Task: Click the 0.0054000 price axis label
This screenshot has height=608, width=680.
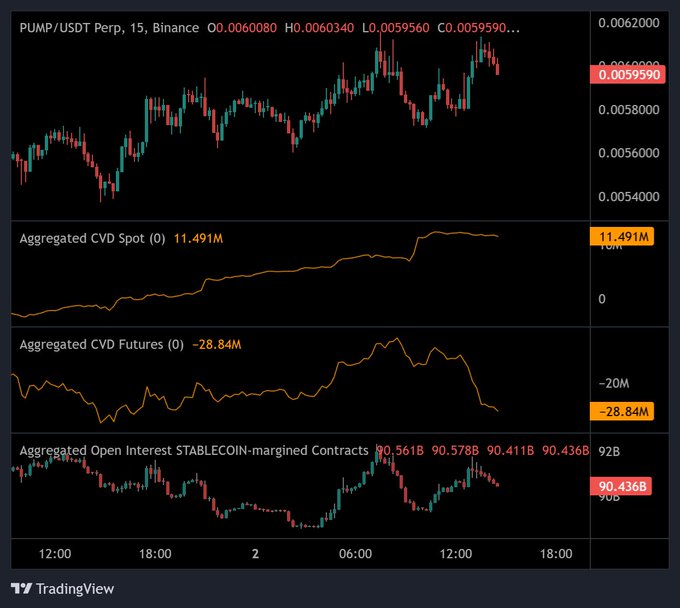Action: point(629,196)
